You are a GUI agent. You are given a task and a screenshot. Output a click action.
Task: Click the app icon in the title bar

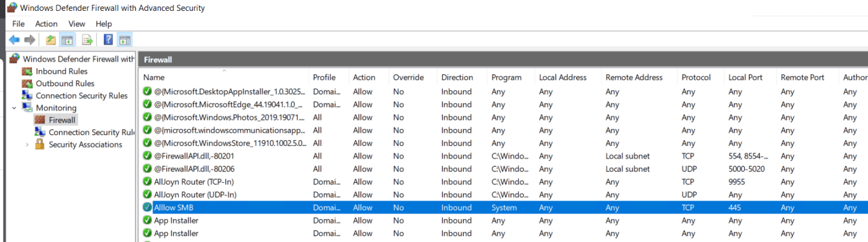(12, 8)
